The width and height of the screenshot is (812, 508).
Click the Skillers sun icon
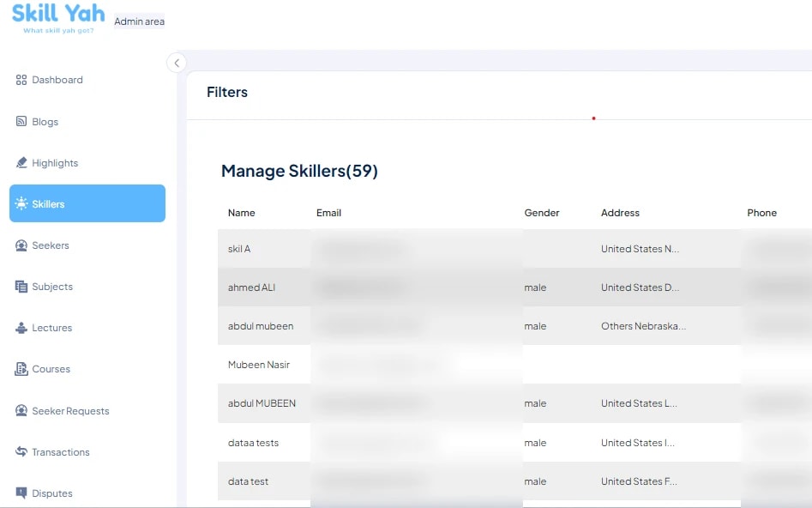[x=21, y=203]
